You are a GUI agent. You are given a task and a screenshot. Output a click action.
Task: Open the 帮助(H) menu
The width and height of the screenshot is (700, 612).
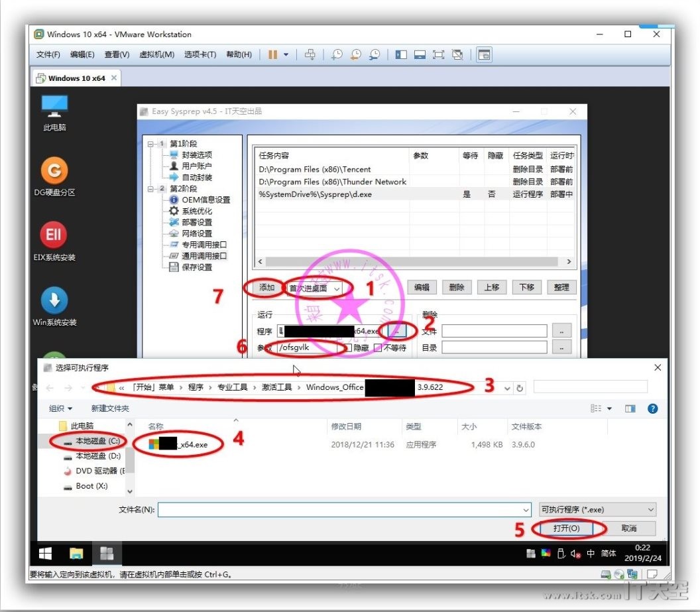pos(239,54)
